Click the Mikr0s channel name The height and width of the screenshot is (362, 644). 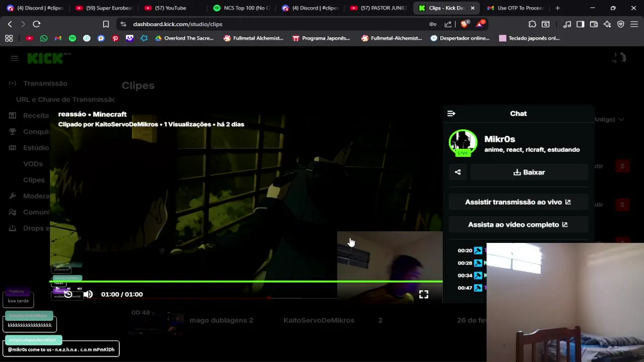click(500, 139)
